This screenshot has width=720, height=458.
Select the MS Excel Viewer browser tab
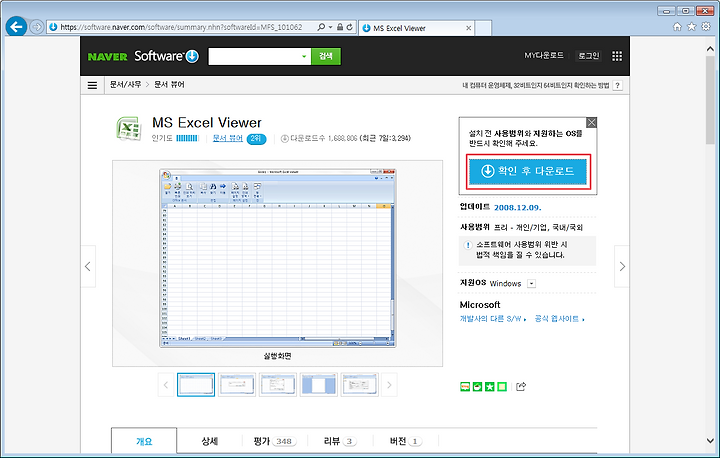click(416, 28)
